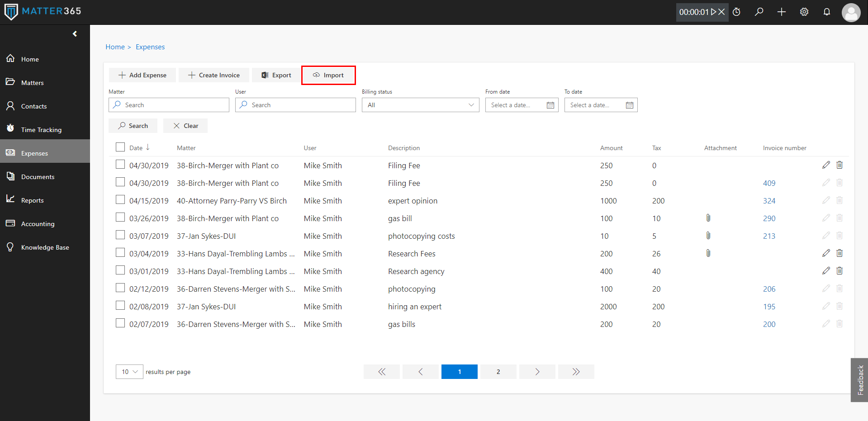
Task: Select all expenses with header checkbox
Action: pyautogui.click(x=120, y=147)
